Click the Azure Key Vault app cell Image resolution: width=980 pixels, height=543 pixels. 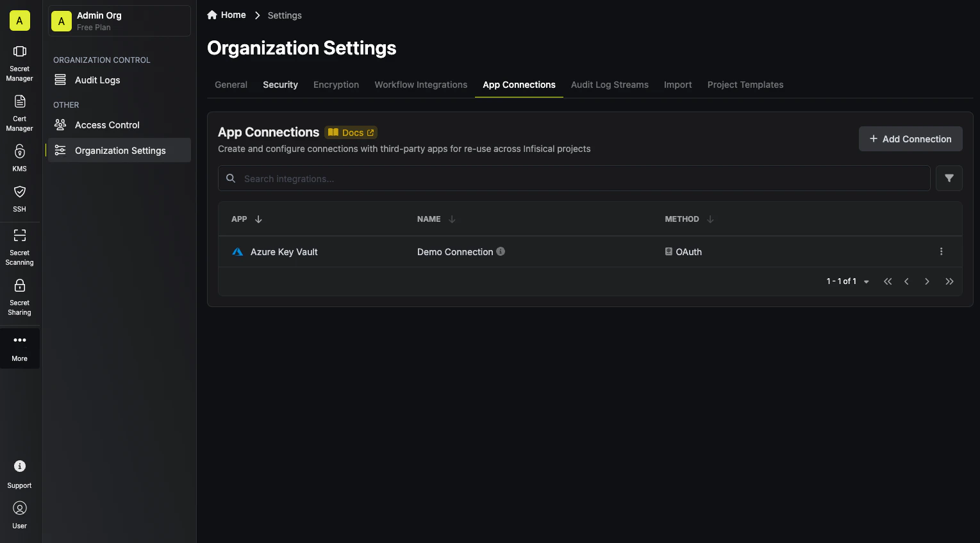(x=284, y=252)
